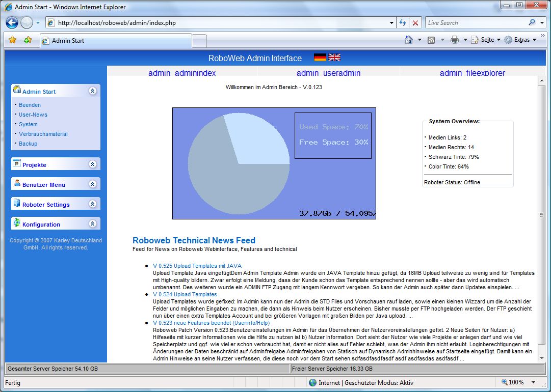Click the page scrollbar down arrow
Screen dimensions: 551x392
click(541, 358)
